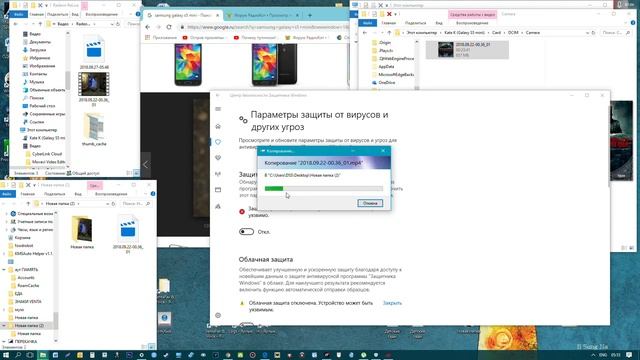
Task: Click search field in bottom-left Explorer
Action: [x=136, y=203]
